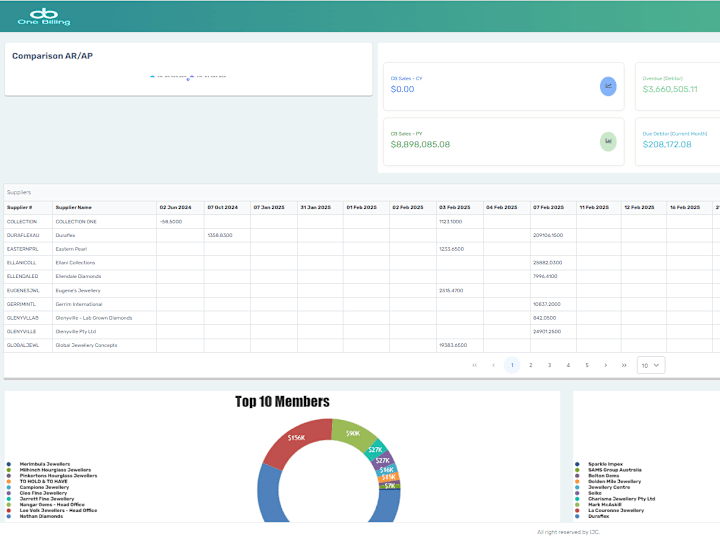Toggle Sparkle Impex legend item
Viewport: 720px width, 540px height.
(599, 464)
